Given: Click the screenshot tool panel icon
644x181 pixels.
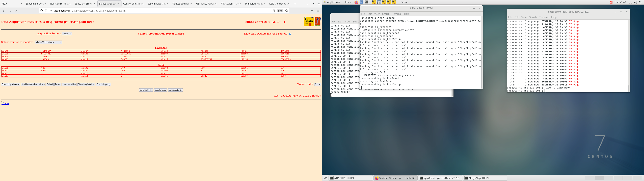Looking at the screenshot, I should (379, 2).
